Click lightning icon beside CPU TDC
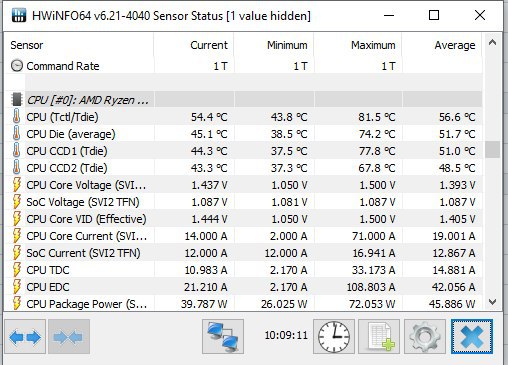The image size is (508, 365). pos(17,270)
